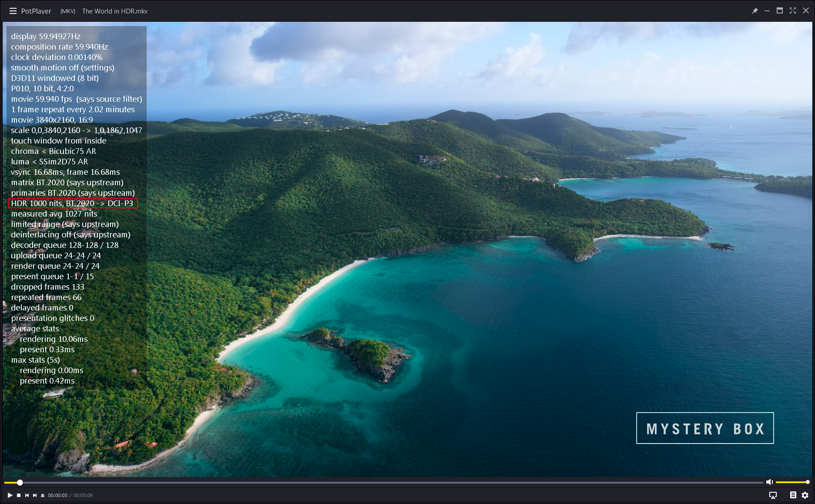Jump to the previous file
Image resolution: width=815 pixels, height=504 pixels.
[x=27, y=495]
